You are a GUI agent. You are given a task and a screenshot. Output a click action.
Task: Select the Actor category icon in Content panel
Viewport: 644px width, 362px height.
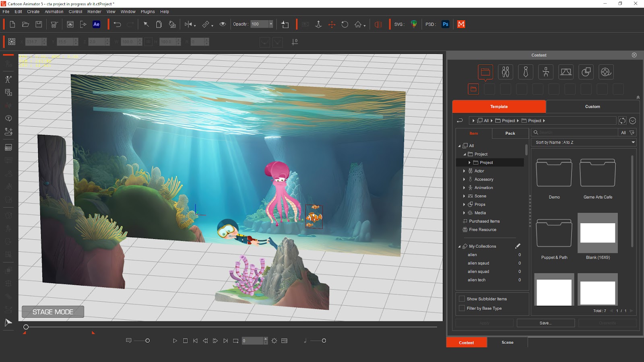tap(505, 72)
